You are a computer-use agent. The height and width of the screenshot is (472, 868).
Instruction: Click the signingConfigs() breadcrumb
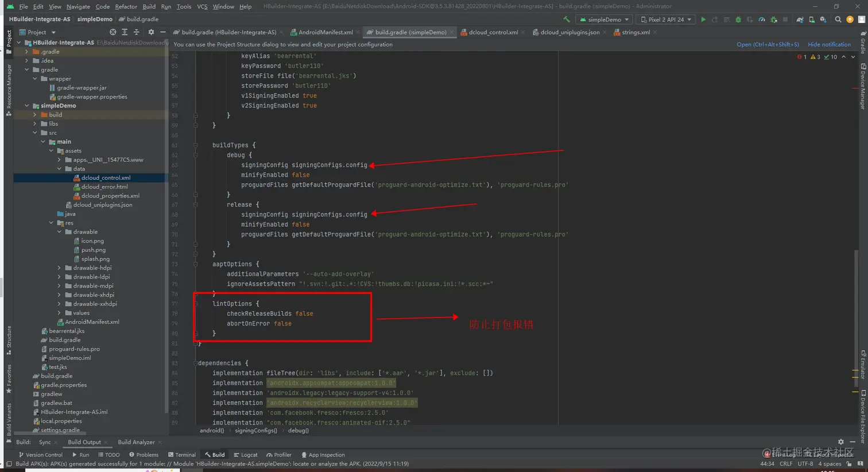(256, 431)
